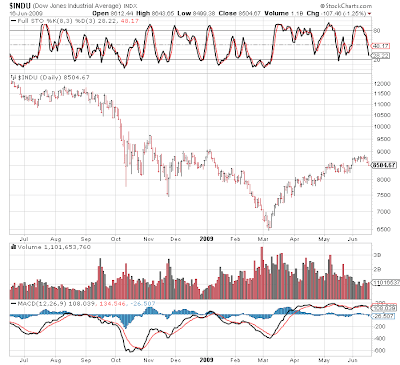The width and height of the screenshot is (400, 365).
Task: Click the bar icon beside Volume label
Action: click(x=13, y=247)
